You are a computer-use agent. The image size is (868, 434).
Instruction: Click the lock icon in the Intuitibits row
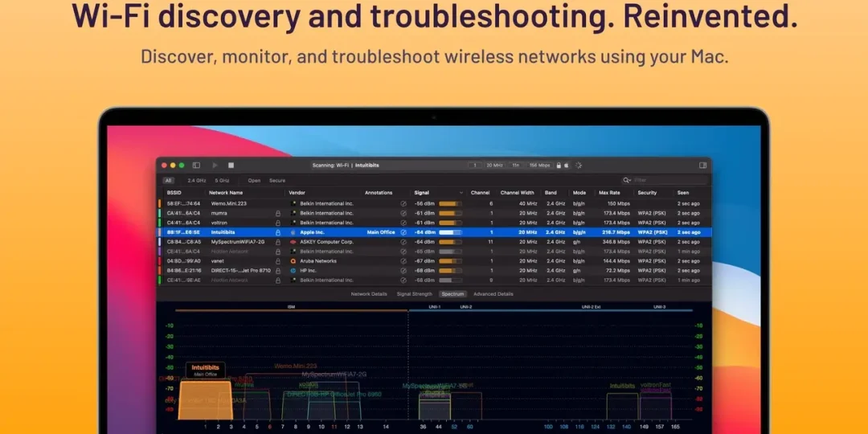pyautogui.click(x=278, y=232)
